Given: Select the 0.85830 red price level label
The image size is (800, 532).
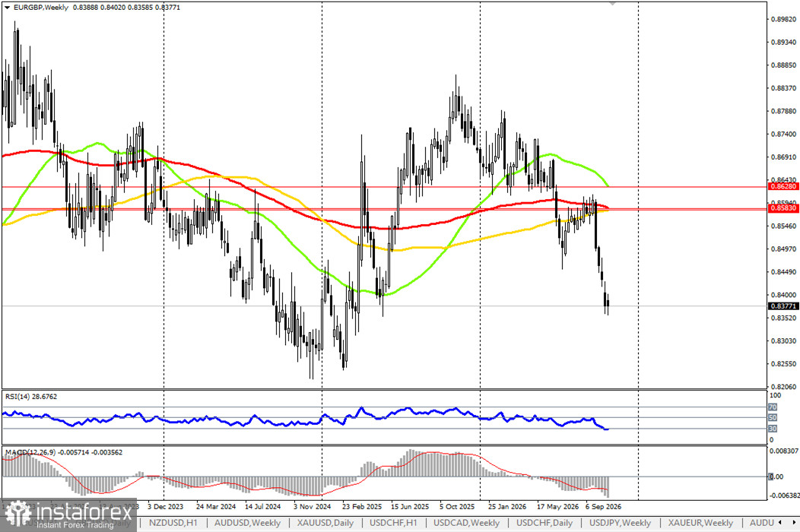Looking at the screenshot, I should point(783,208).
